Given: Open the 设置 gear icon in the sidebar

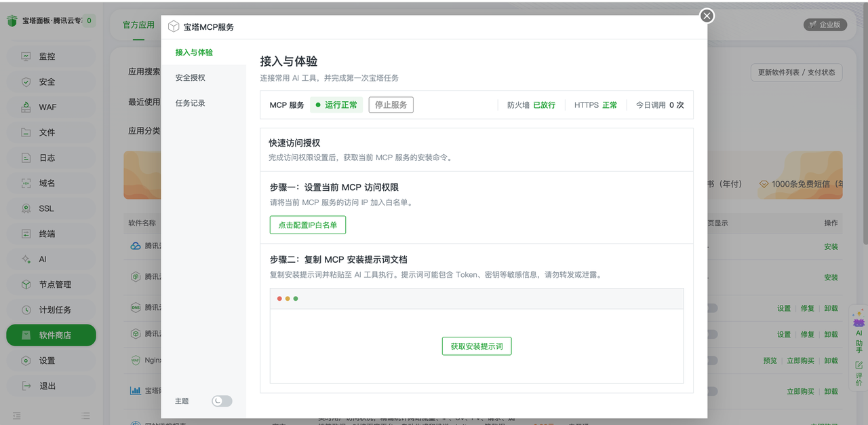Looking at the screenshot, I should (26, 361).
